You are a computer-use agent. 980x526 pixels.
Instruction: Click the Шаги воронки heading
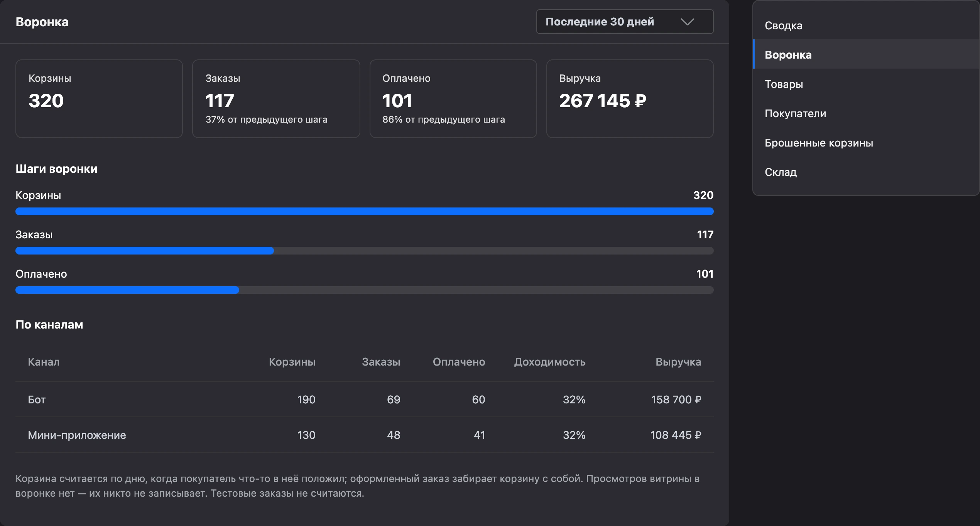click(x=56, y=169)
